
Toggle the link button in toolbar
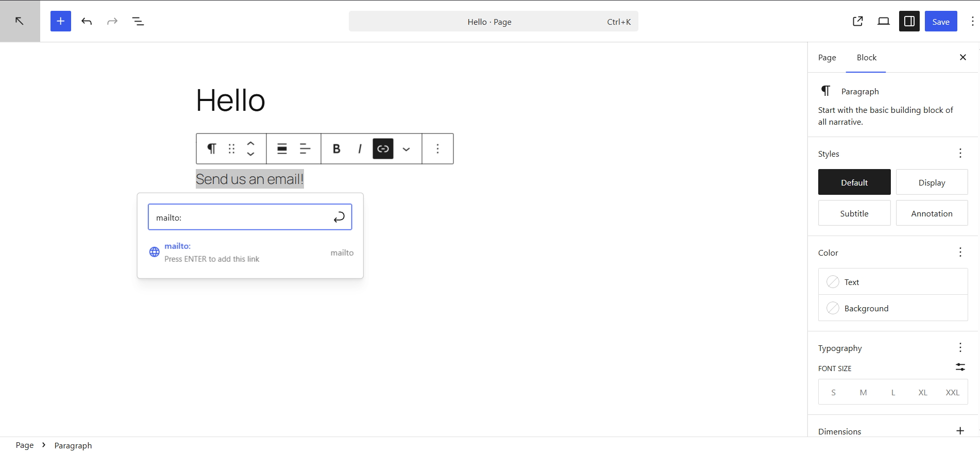coord(383,149)
